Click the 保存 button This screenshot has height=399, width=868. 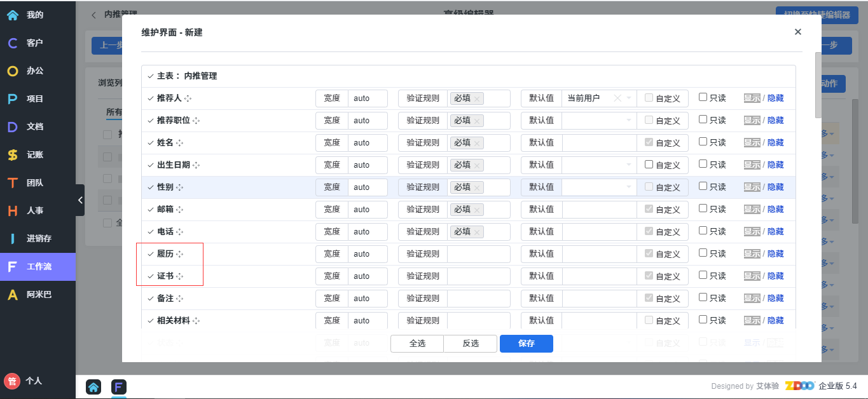(526, 344)
